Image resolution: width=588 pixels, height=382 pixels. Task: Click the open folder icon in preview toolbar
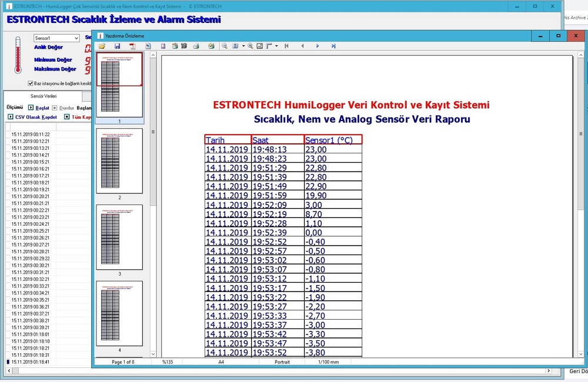[102, 46]
